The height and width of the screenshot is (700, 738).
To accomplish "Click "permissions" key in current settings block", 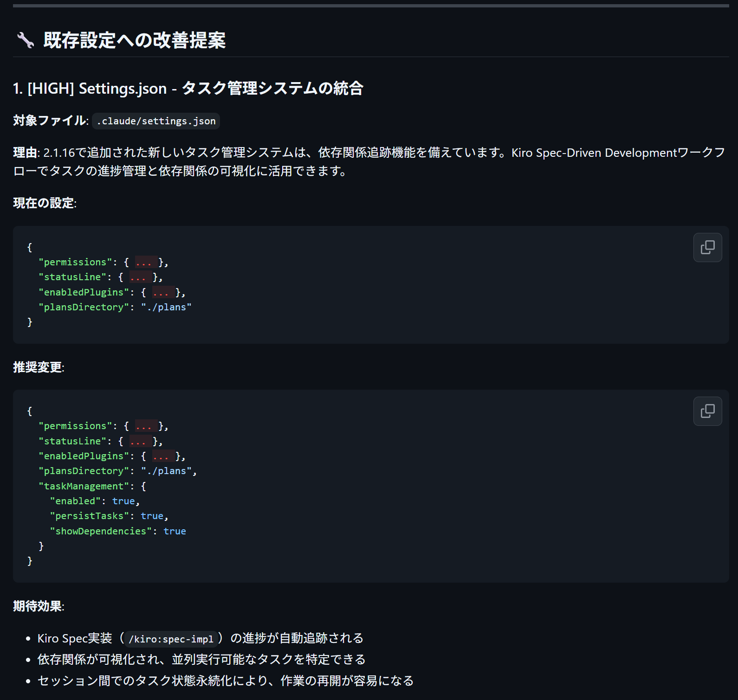I will coord(75,262).
